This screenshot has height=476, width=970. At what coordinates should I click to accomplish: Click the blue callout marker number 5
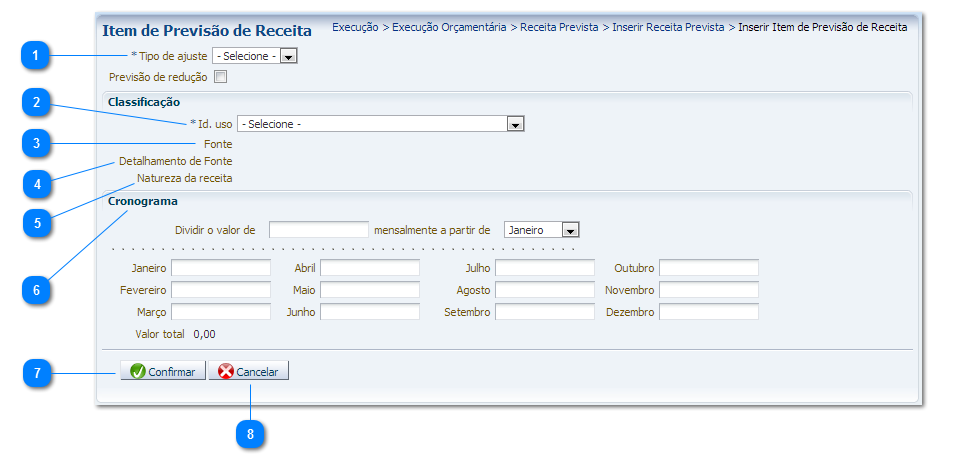click(37, 221)
